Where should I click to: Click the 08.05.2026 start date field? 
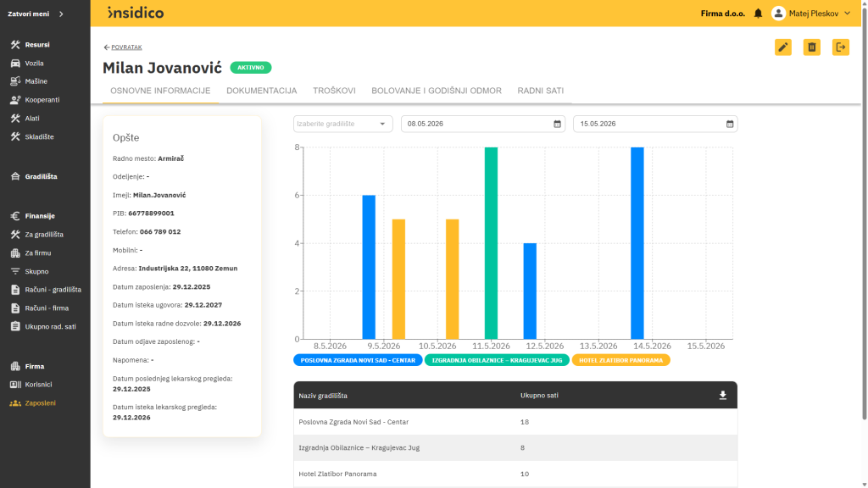[482, 124]
